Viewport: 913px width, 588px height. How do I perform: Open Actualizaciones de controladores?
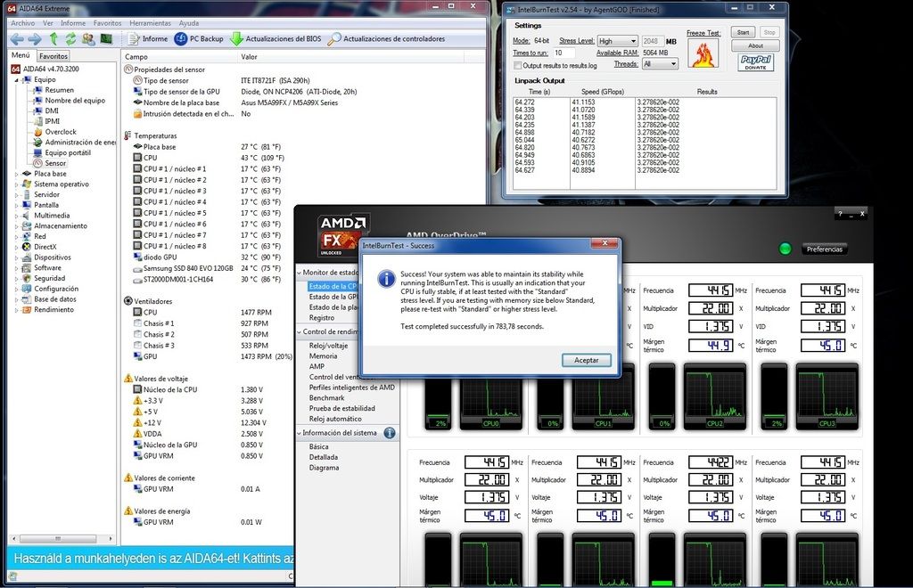tap(386, 39)
